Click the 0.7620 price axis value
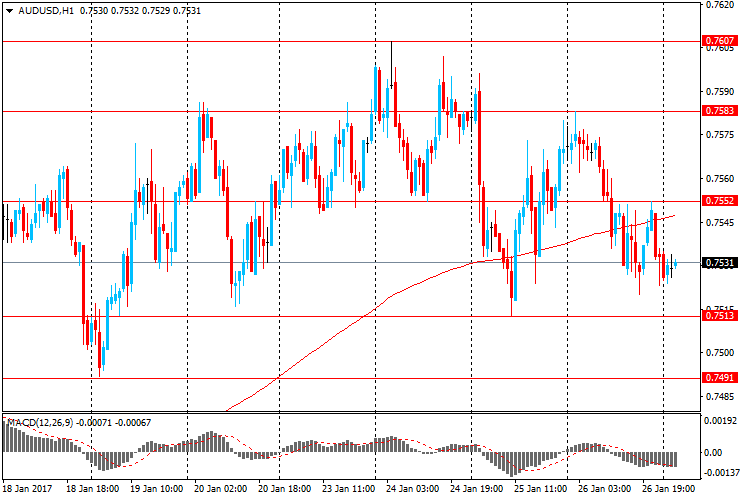Screen dimensions: 740x500 720,5
